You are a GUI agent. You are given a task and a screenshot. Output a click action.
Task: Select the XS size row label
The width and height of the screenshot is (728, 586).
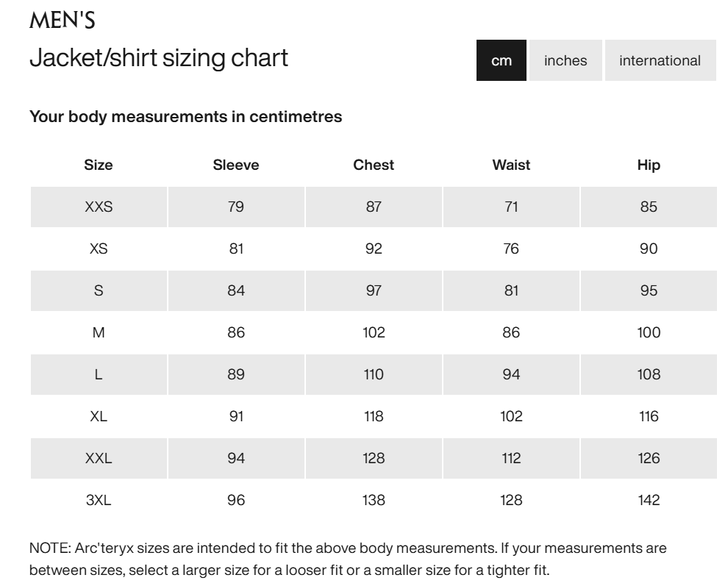[x=99, y=249]
